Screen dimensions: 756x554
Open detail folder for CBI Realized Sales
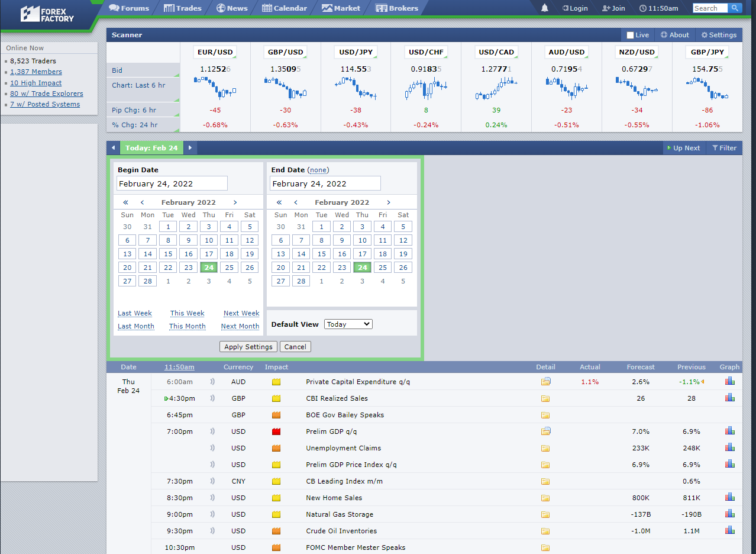[x=545, y=398]
